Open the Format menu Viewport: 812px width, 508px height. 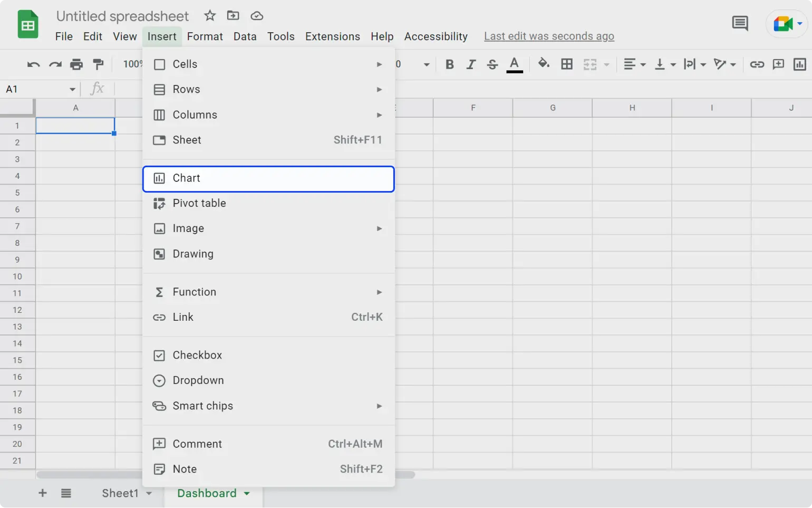[x=205, y=36]
